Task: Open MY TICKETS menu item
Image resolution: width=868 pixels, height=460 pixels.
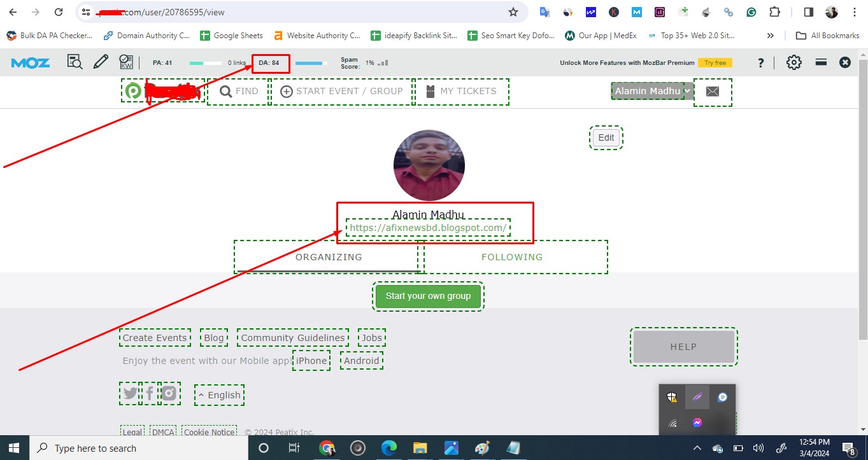Action: click(x=461, y=92)
